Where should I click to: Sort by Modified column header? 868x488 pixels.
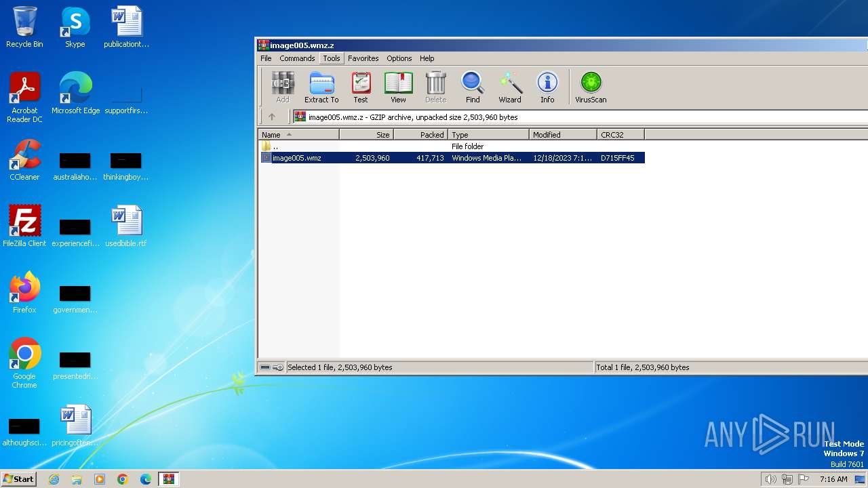pos(564,135)
